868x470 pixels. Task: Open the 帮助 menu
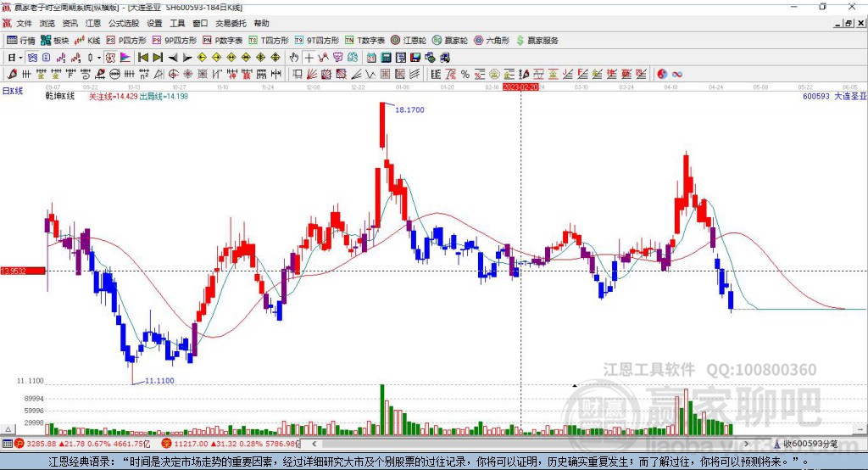[x=261, y=23]
